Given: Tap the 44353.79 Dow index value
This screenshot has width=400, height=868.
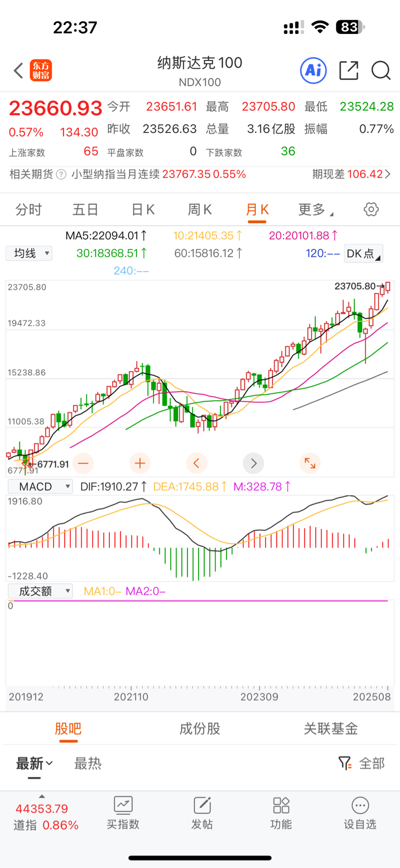Looking at the screenshot, I should (x=42, y=809).
